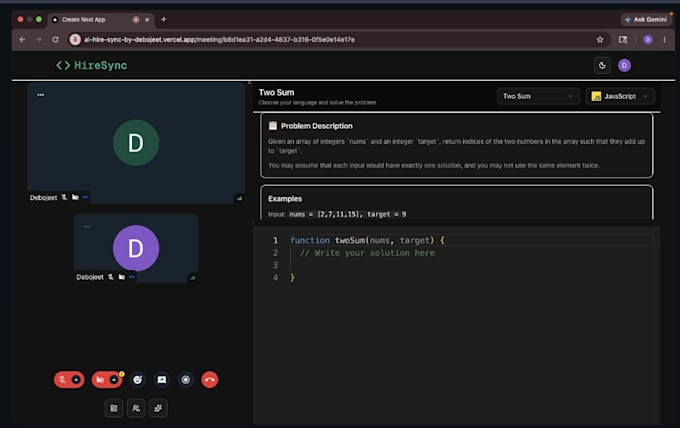Start screen sharing
Screen dimensions: 680x428
[162, 380]
